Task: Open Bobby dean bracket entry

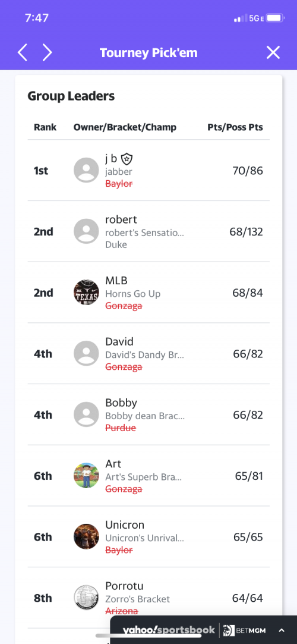Action: [145, 416]
